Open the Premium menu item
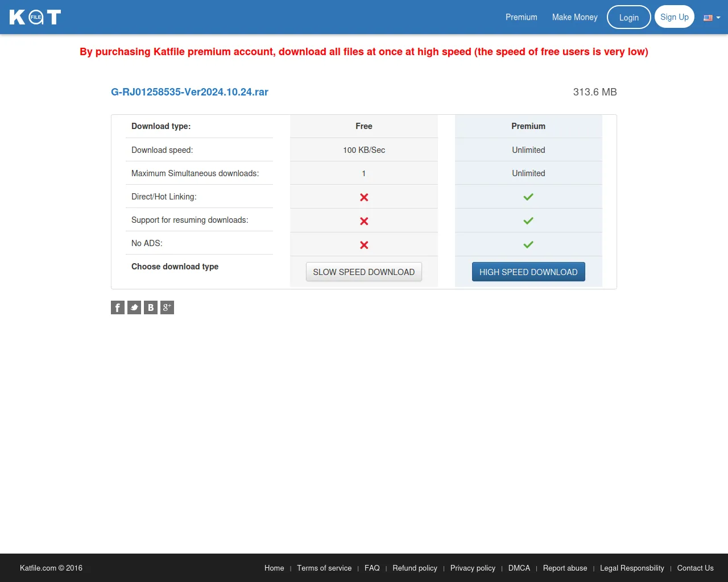 (522, 17)
